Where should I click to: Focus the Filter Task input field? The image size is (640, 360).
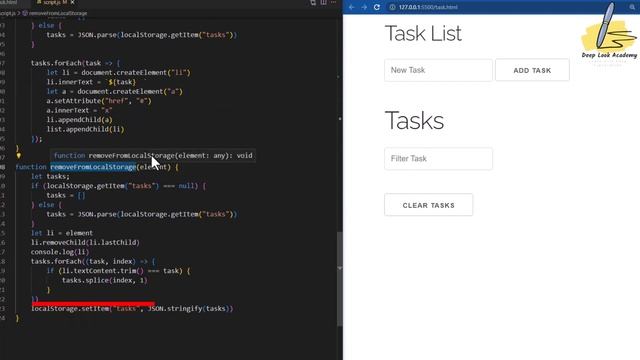click(x=438, y=159)
